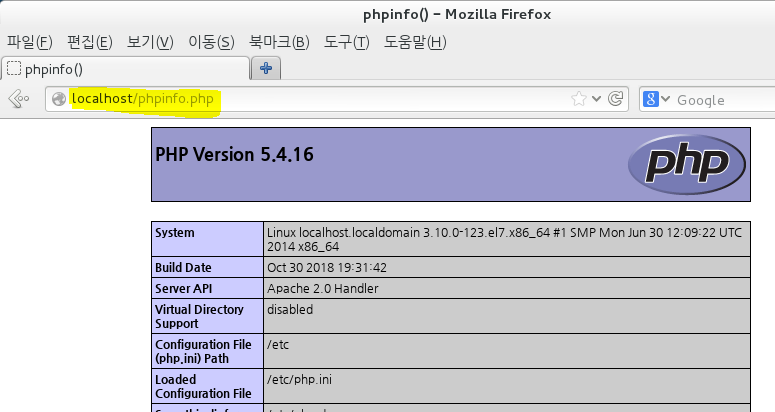Image resolution: width=775 pixels, height=412 pixels.
Task: Click the System row label
Action: coord(174,233)
